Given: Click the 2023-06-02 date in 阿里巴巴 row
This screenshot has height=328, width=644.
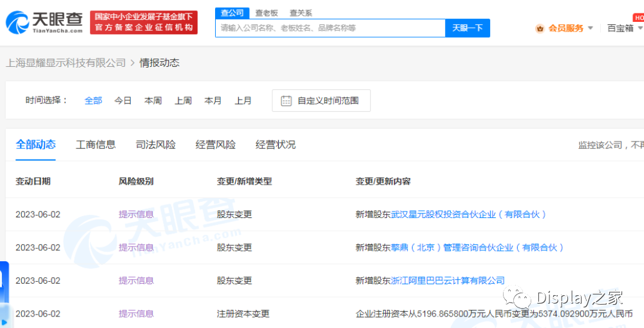Looking at the screenshot, I should (38, 281).
